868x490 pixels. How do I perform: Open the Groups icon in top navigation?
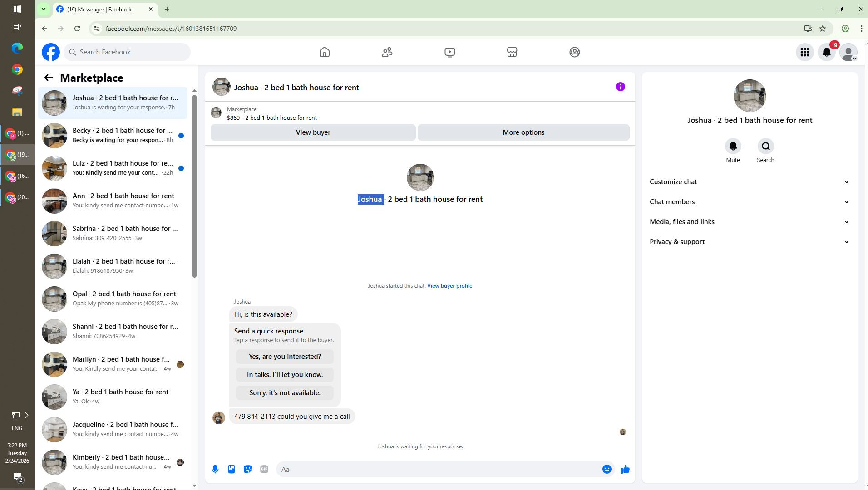575,52
